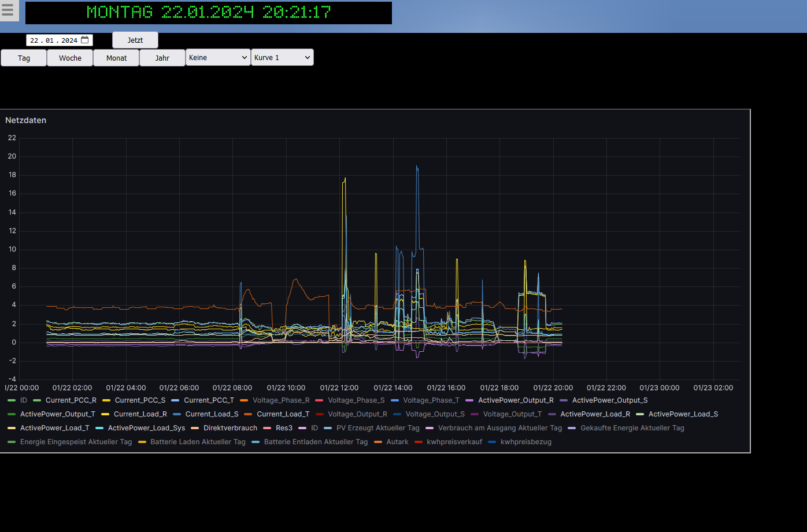
Task: Click the Current_Load_T legend color swatch
Action: click(x=248, y=414)
